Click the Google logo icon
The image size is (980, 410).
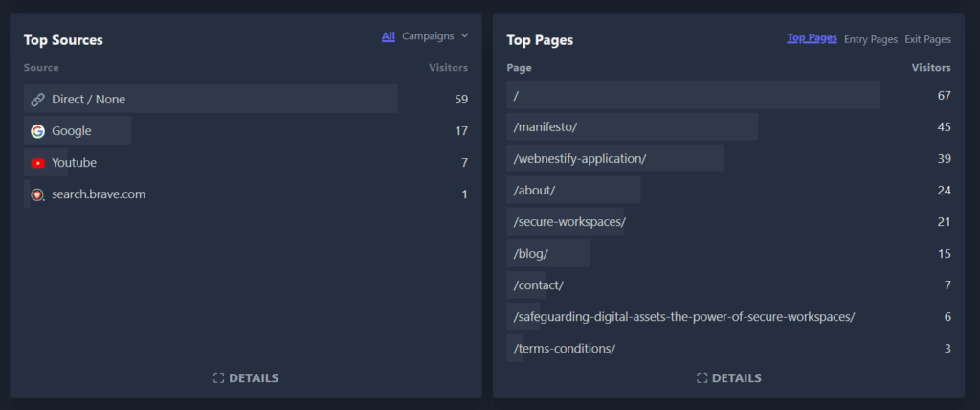tap(38, 131)
